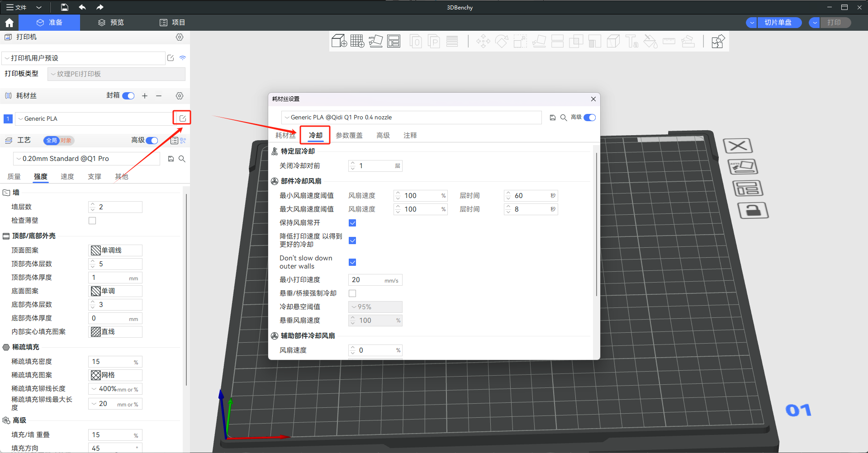Enable the 悬垂/桥接强制冷却 checkbox
The image size is (868, 453).
(352, 293)
